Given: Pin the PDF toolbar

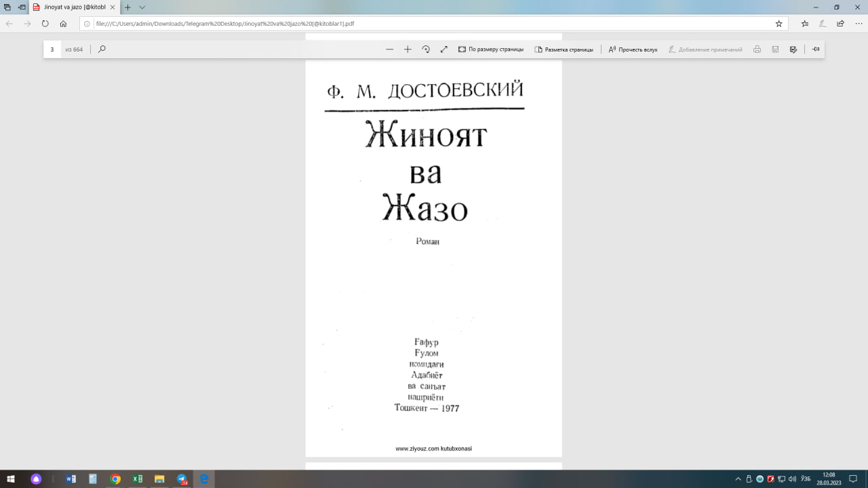Looking at the screenshot, I should tap(816, 49).
